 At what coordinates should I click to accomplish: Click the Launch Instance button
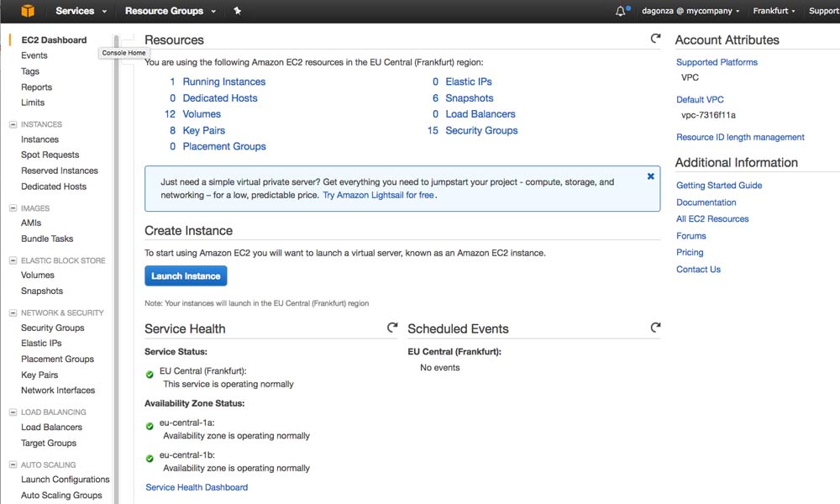186,276
